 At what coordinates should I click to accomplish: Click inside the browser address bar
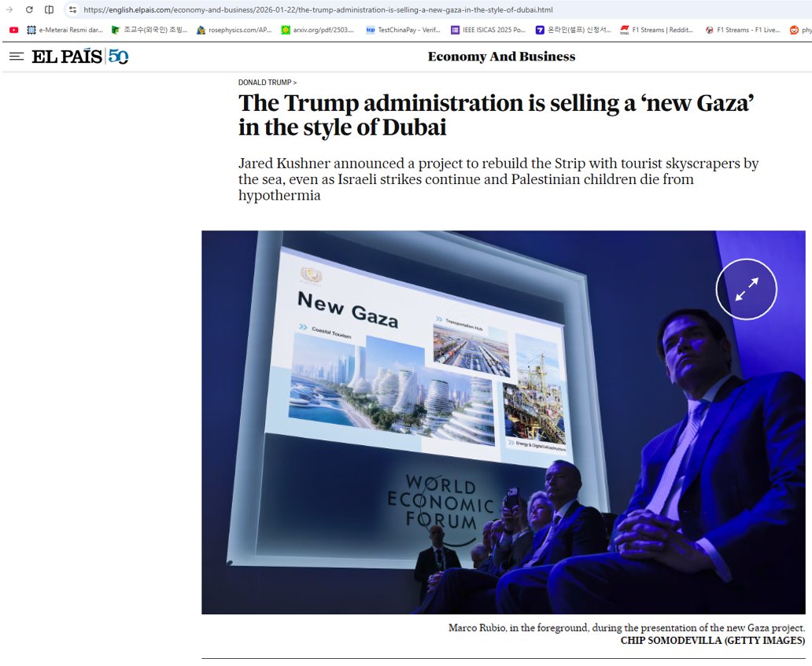tap(315, 10)
